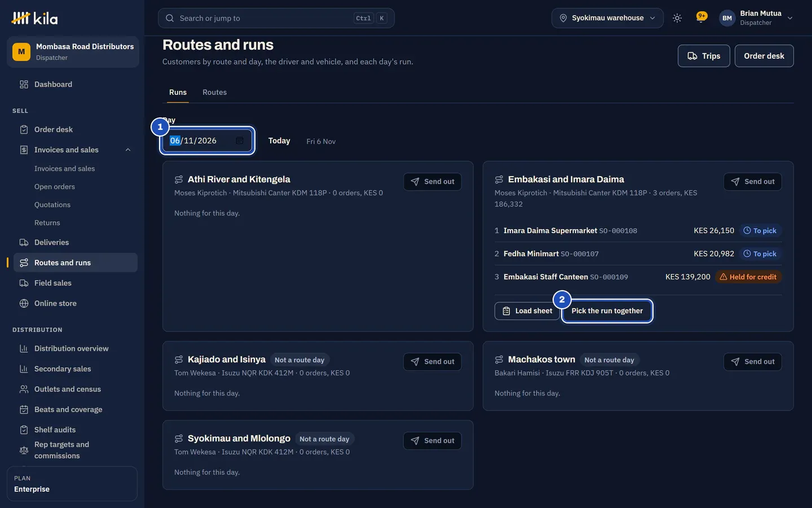This screenshot has width=812, height=508.
Task: Collapse the Invoices and sales group
Action: [128, 150]
